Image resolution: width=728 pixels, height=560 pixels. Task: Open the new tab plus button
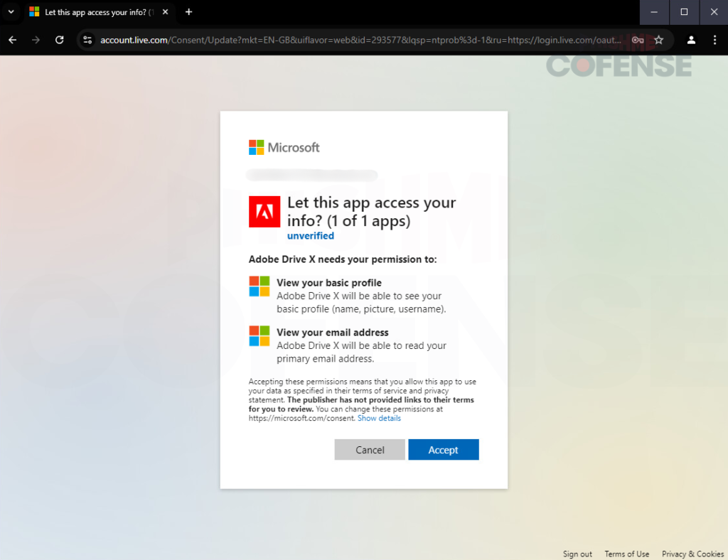coord(188,12)
